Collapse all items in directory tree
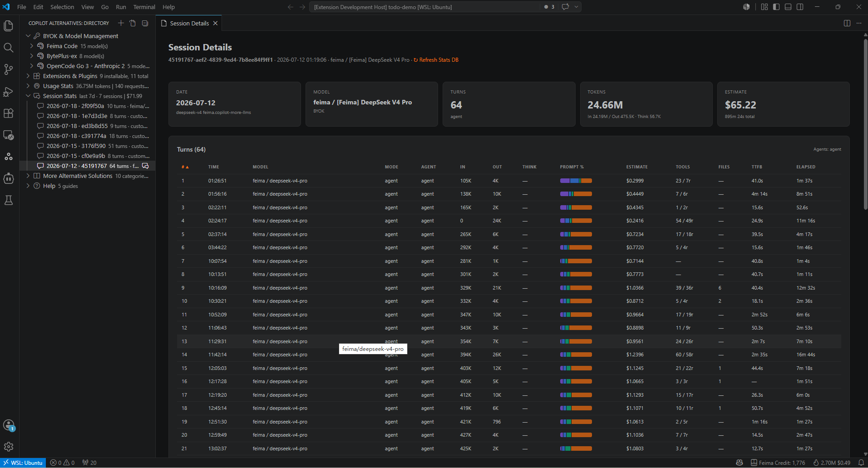Image resolution: width=868 pixels, height=468 pixels. pyautogui.click(x=145, y=23)
